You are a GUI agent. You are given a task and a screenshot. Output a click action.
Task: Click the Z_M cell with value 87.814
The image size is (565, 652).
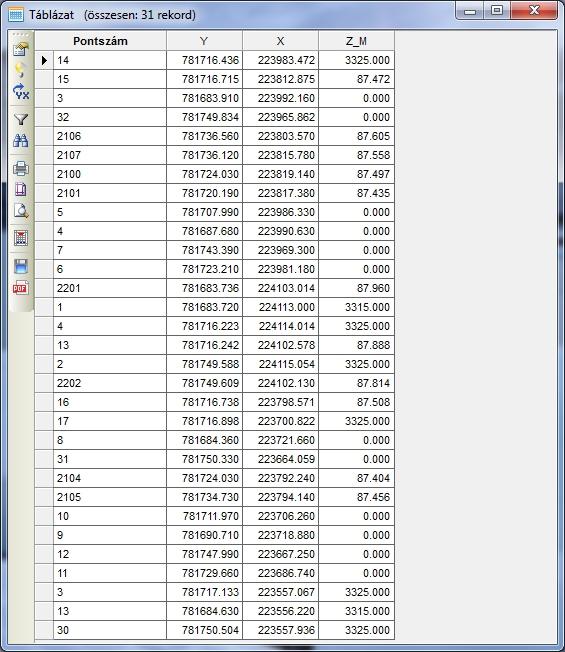[357, 383]
